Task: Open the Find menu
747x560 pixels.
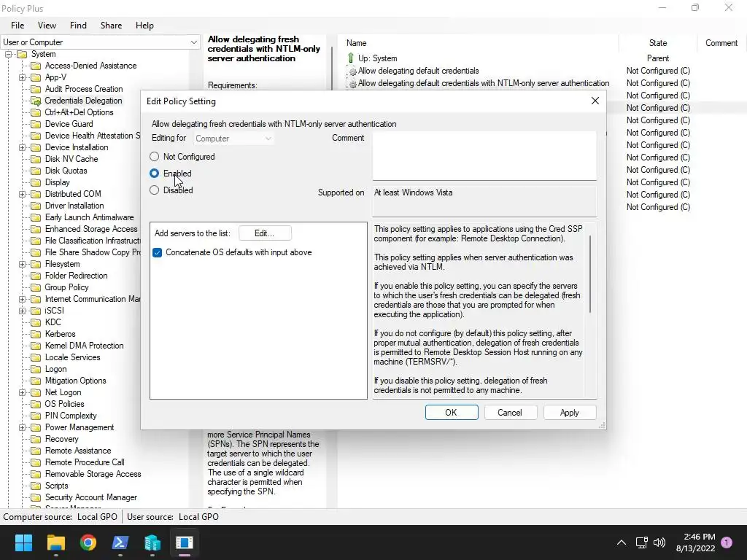Action: [x=78, y=26]
